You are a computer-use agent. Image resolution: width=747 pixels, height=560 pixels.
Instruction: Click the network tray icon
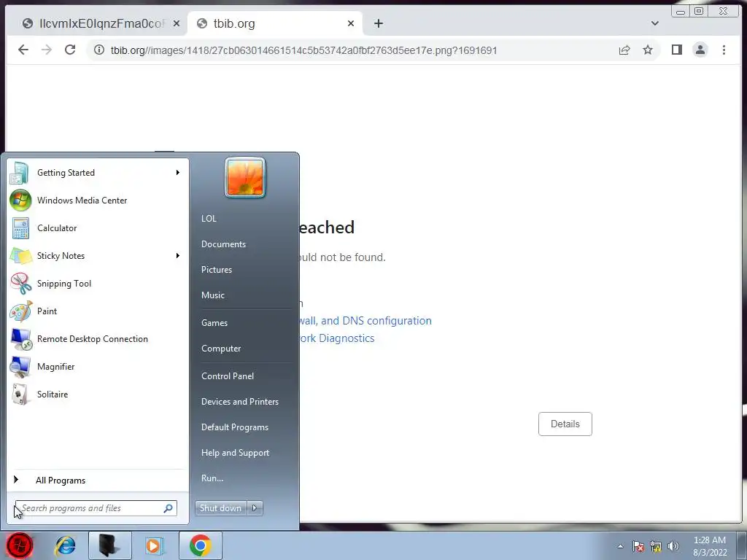pos(656,546)
